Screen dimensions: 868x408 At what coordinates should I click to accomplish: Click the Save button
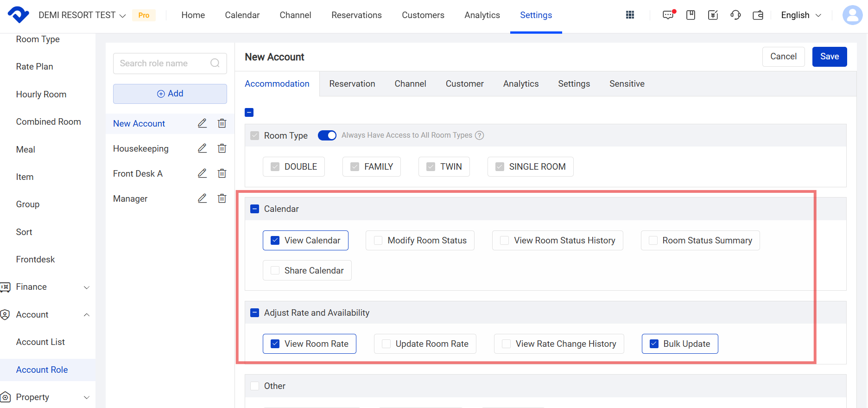pyautogui.click(x=829, y=57)
